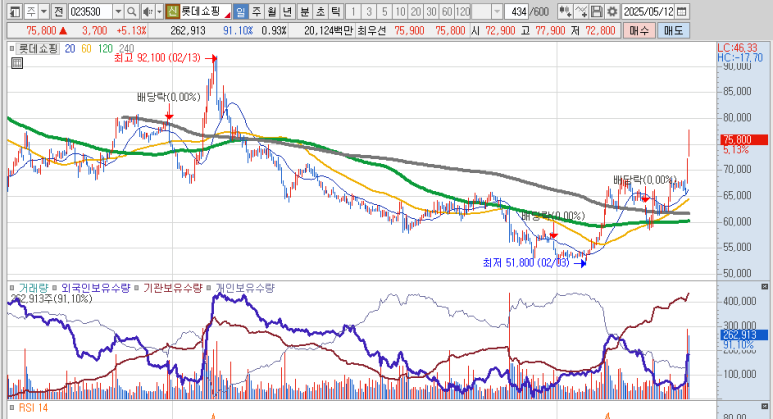Click the 20 moving average legend

coord(70,49)
